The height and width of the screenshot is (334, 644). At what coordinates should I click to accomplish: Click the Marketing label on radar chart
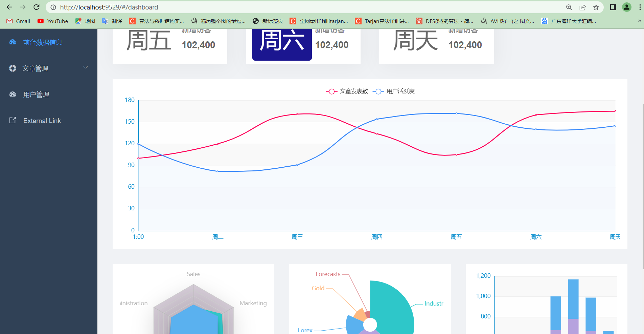tap(253, 303)
